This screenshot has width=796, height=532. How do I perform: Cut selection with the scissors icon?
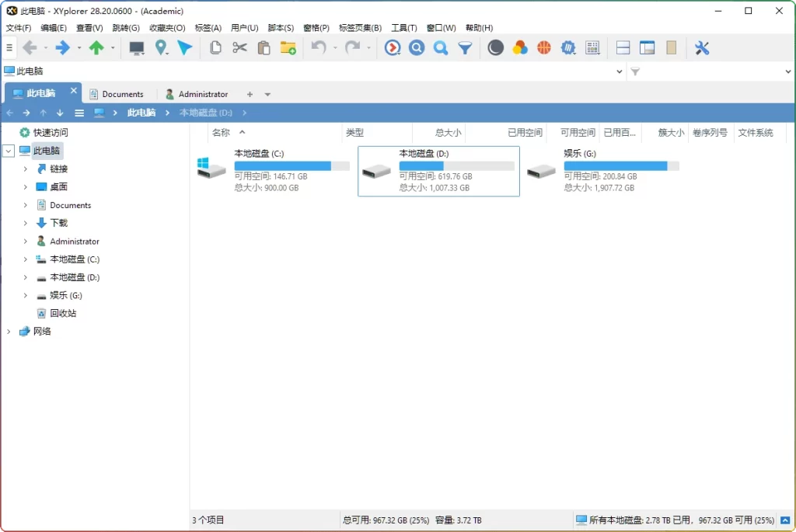click(239, 47)
